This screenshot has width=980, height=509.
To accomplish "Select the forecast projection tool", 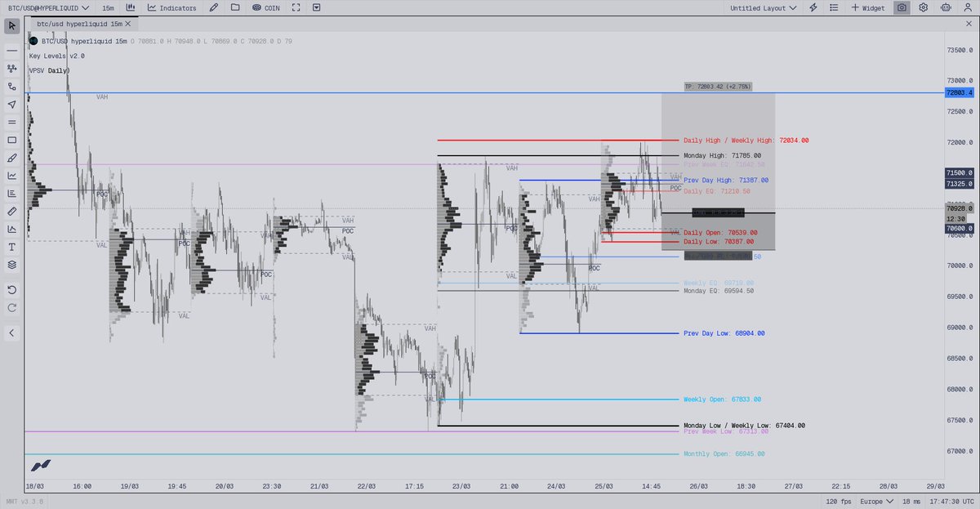I will [x=12, y=229].
